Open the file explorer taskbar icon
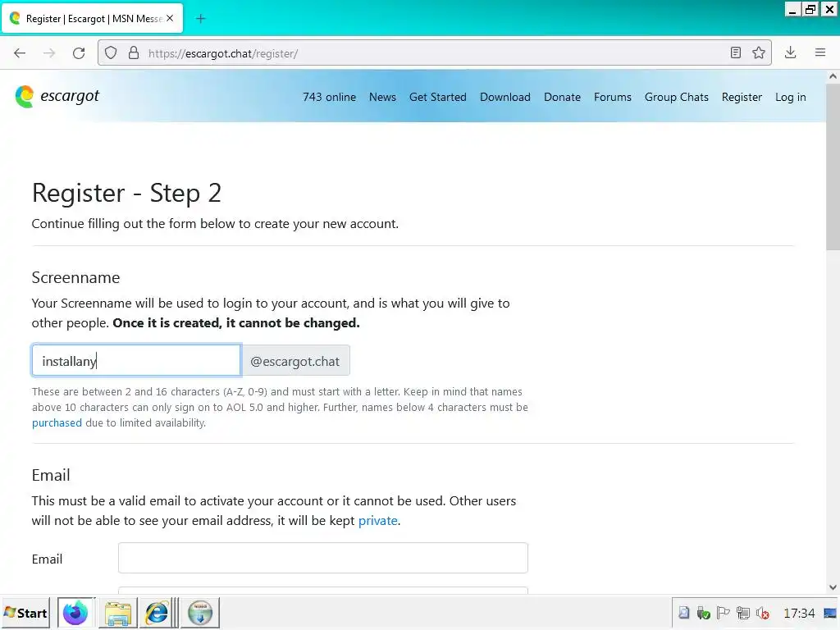 (x=118, y=613)
